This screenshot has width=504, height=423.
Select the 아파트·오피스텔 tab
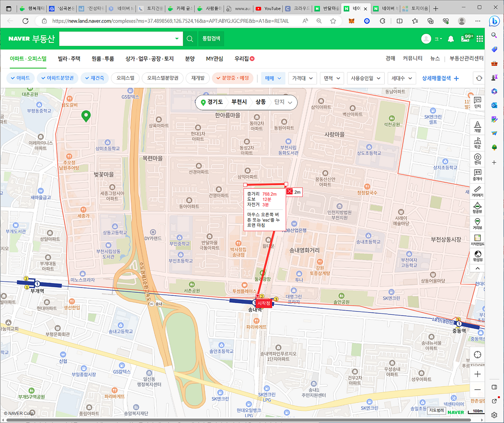28,58
